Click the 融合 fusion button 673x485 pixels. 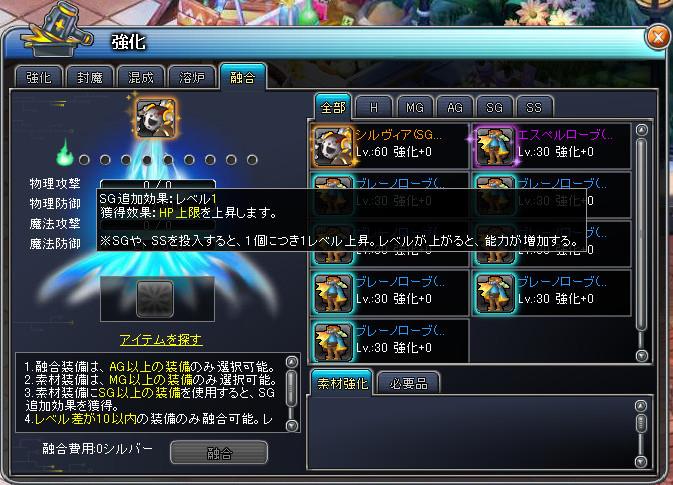219,453
